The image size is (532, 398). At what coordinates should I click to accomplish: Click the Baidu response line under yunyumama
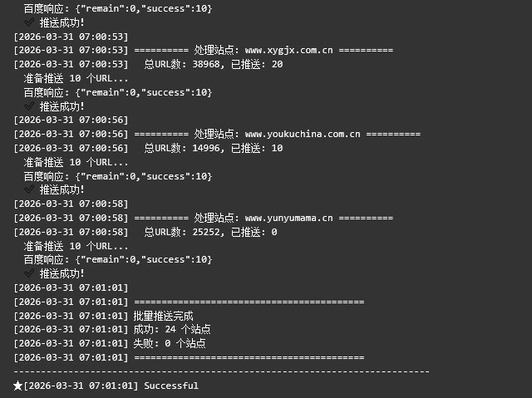118,259
